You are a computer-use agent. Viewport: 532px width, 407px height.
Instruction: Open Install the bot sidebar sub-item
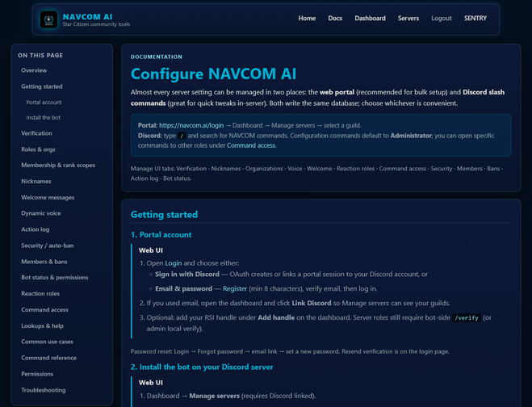43,117
